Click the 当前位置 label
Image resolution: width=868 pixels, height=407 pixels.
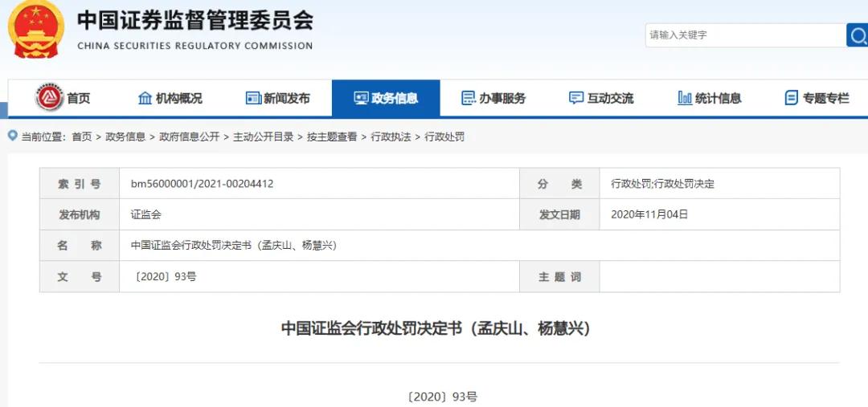(x=43, y=136)
